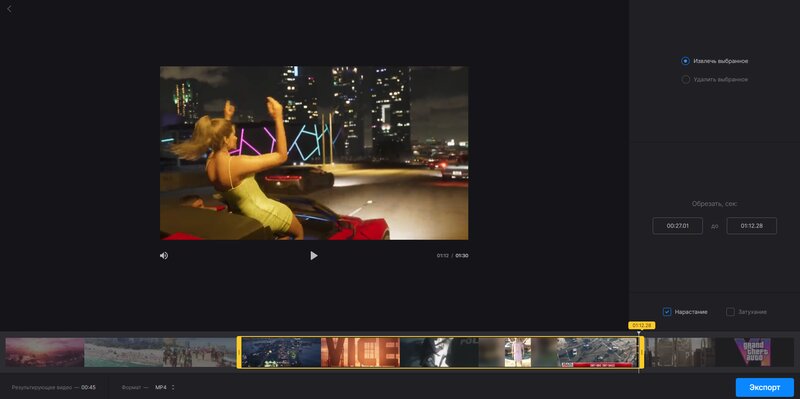Click the 'Обрезать, сек:' label
The height and width of the screenshot is (399, 800).
(x=715, y=204)
